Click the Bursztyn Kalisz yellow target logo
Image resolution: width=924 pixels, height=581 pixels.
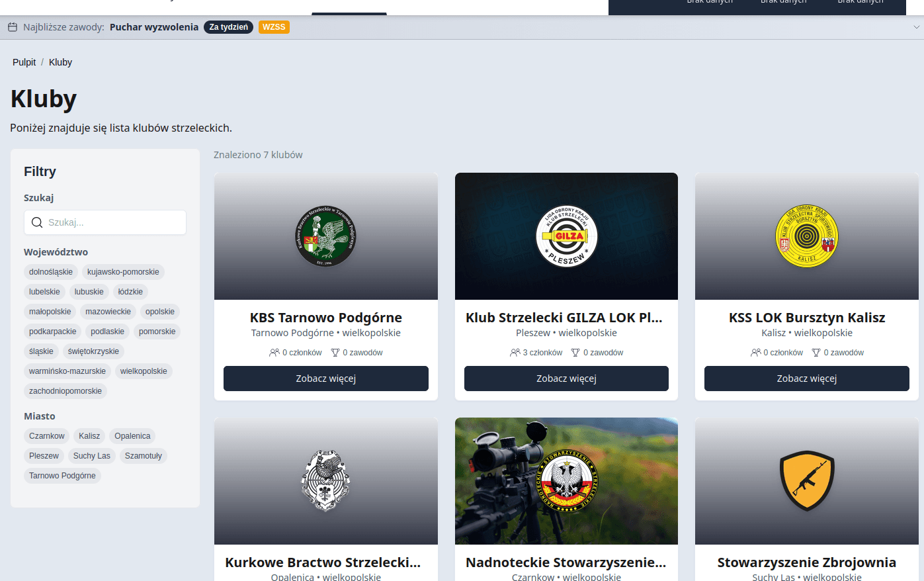(x=806, y=236)
